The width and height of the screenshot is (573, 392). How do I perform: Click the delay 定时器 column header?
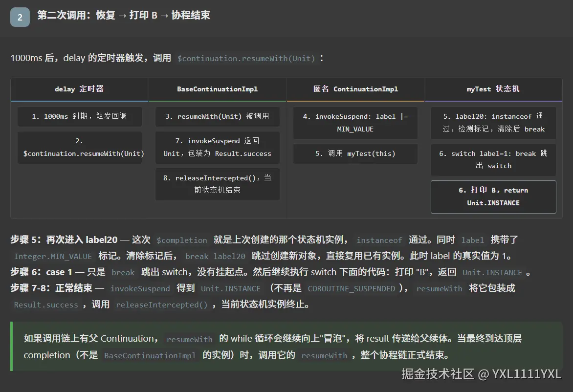pos(79,89)
